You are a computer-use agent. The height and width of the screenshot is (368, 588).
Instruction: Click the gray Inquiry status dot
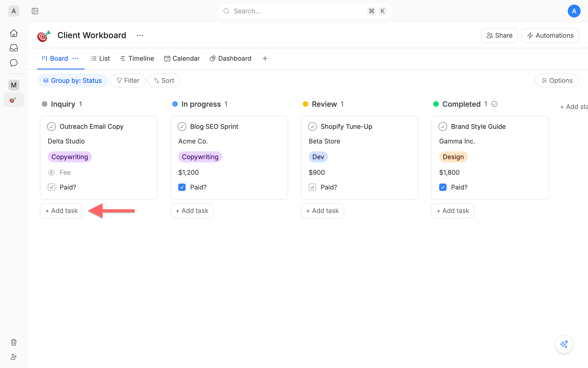click(x=45, y=104)
